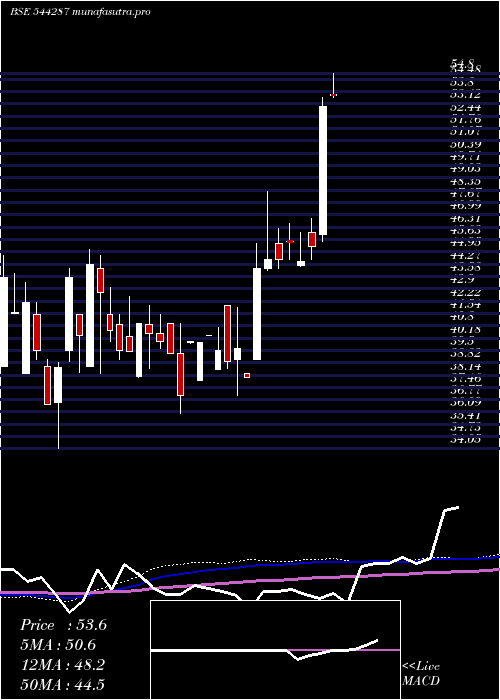
Task: Click the BSE 544287 munafasutra.pro title
Action: (80, 12)
